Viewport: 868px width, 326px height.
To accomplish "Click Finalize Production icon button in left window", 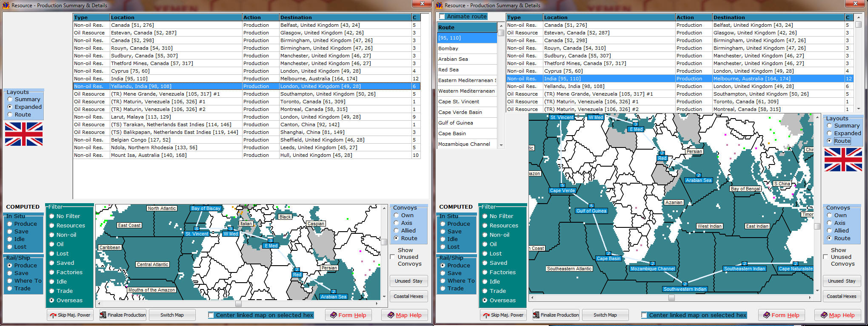I will click(123, 315).
